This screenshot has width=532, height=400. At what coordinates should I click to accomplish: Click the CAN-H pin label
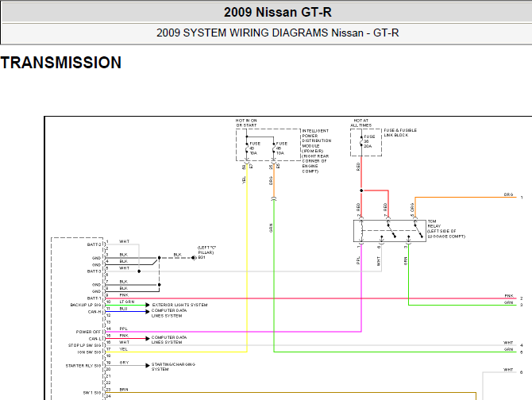94,312
